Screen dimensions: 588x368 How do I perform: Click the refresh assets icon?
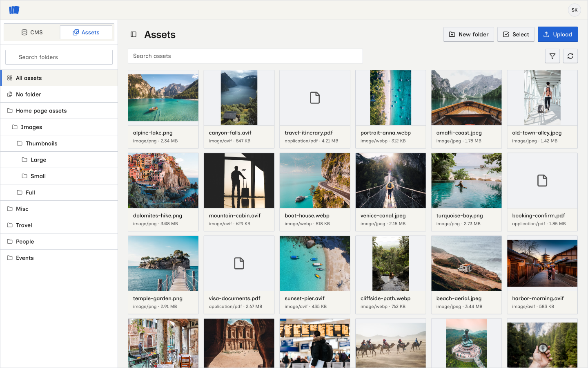tap(570, 56)
